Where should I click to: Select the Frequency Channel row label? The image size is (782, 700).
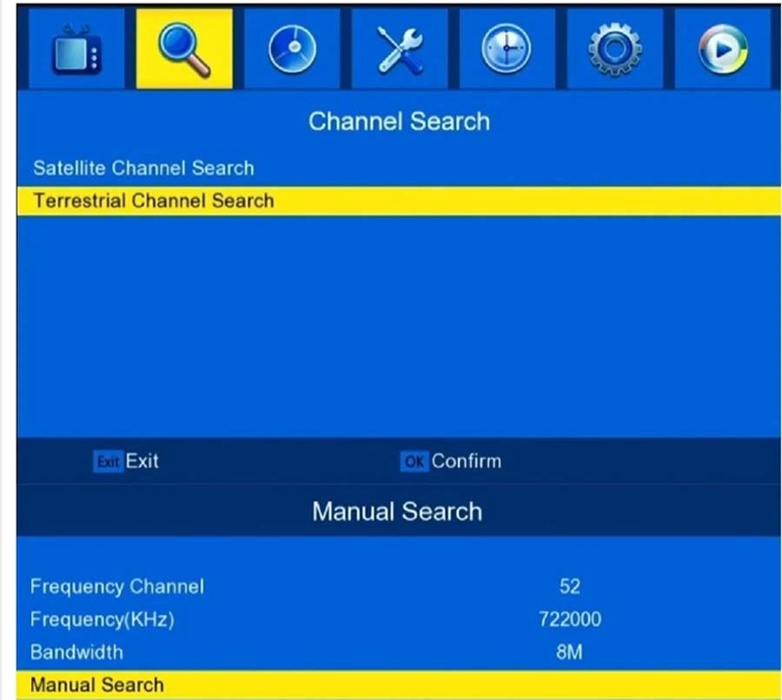(x=117, y=586)
